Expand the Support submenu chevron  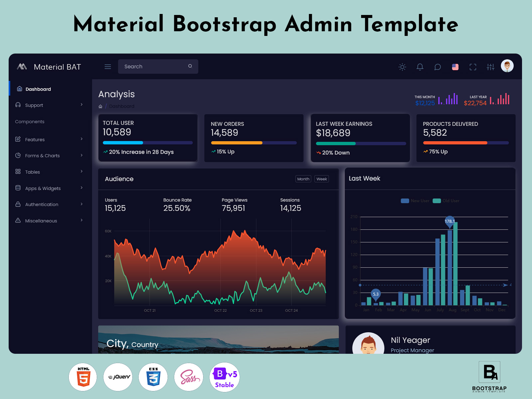[81, 105]
